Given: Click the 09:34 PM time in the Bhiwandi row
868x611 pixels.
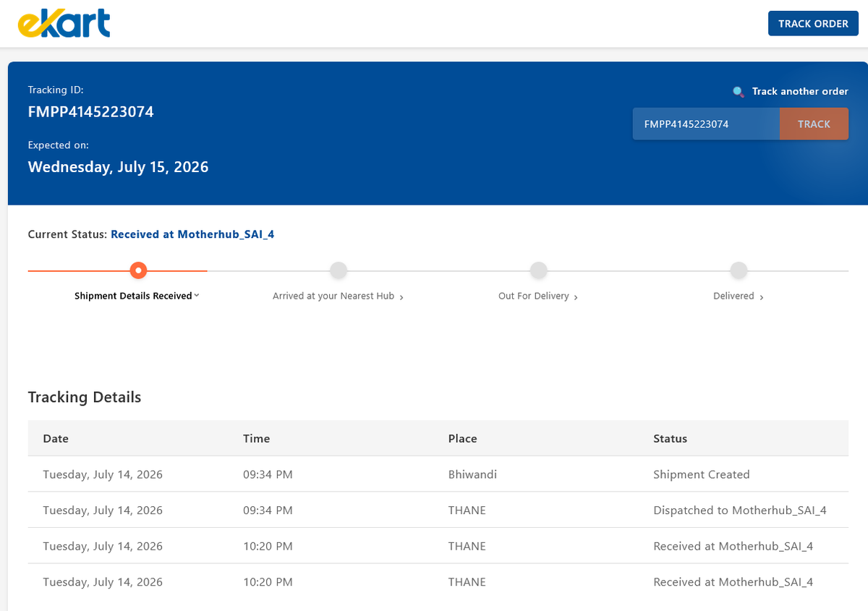Looking at the screenshot, I should (x=268, y=474).
